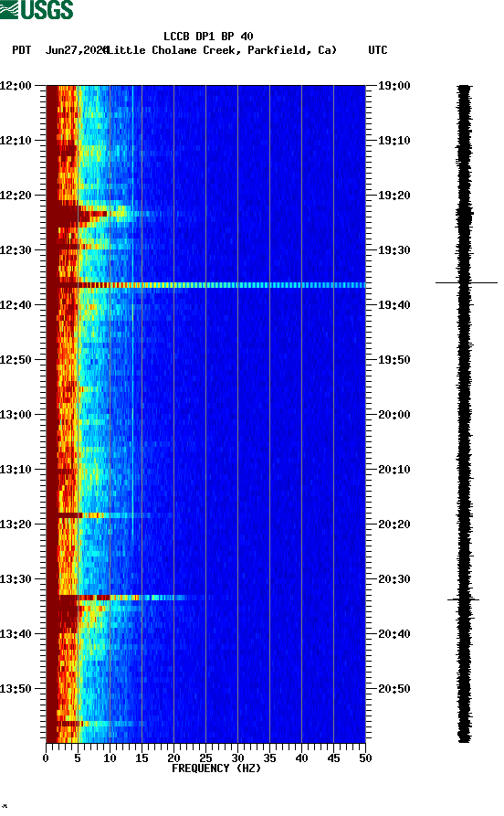Click the '25' frequency axis tick label
The height and width of the screenshot is (816, 504).
[205, 758]
